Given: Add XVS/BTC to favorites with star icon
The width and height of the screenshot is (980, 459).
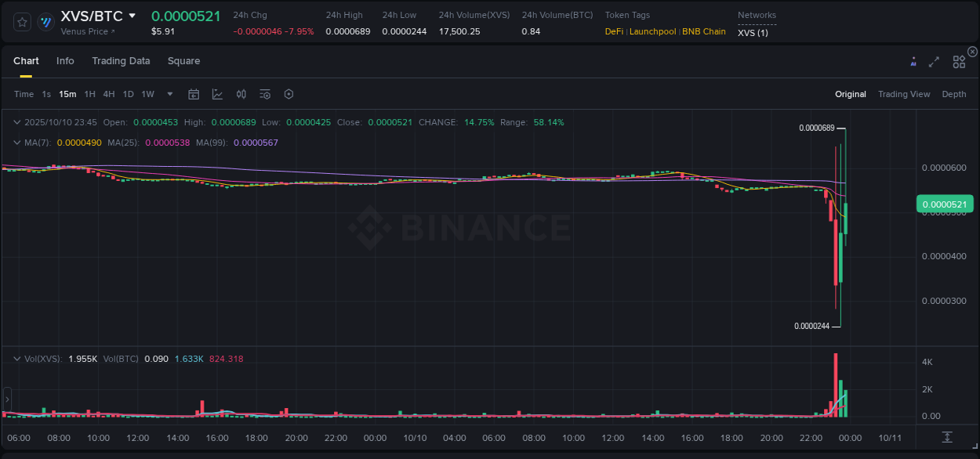Looking at the screenshot, I should 21,21.
